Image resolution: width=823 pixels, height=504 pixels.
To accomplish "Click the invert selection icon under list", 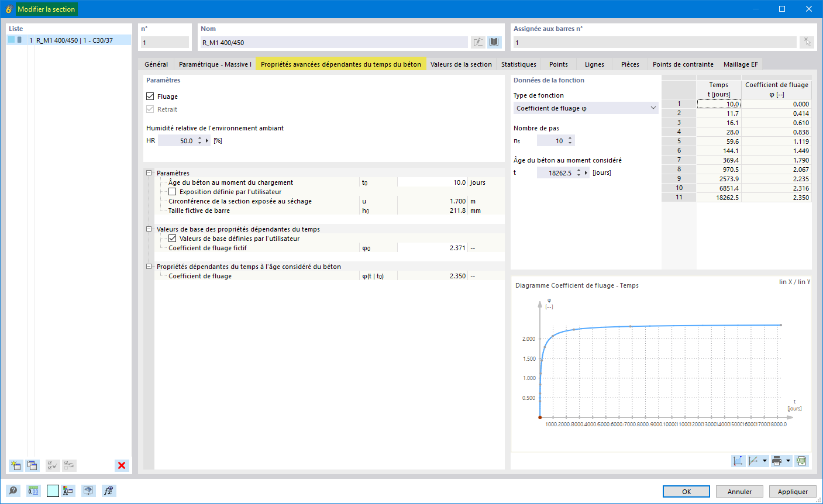I will tap(69, 465).
